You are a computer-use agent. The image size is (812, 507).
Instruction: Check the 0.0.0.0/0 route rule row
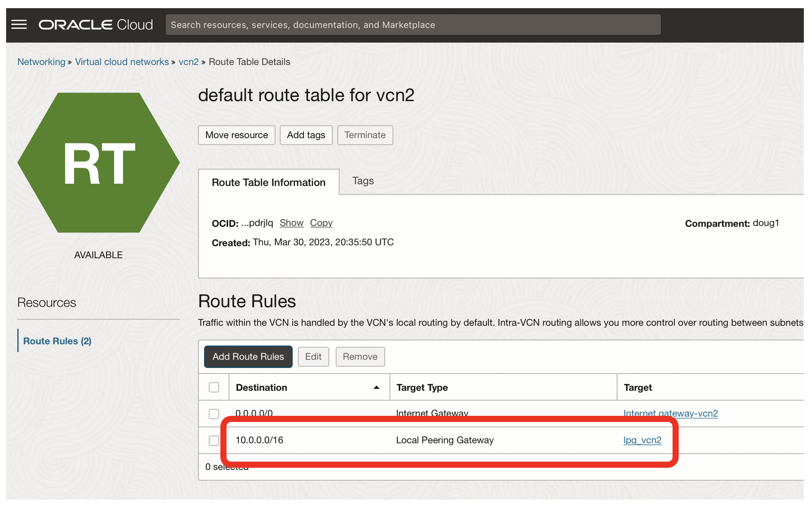pyautogui.click(x=213, y=413)
